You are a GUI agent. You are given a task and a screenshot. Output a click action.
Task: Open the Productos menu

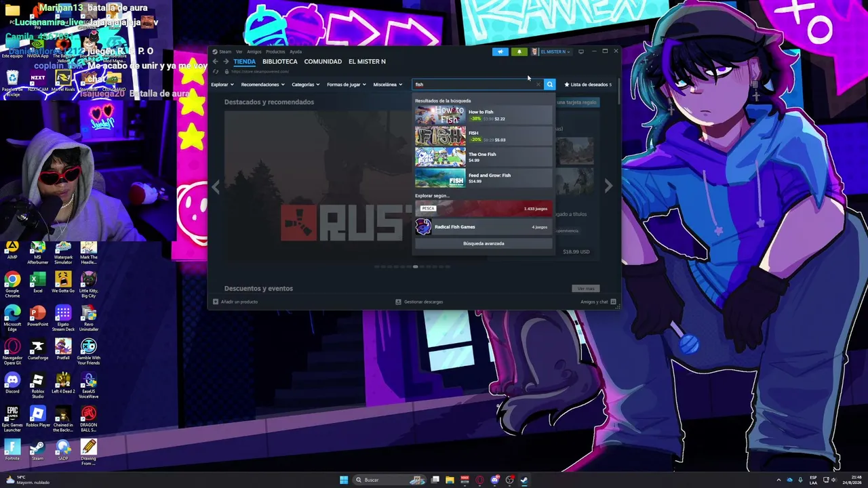click(275, 52)
